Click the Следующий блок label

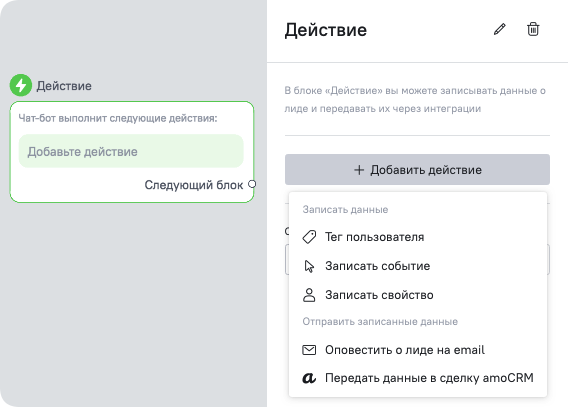click(x=194, y=185)
